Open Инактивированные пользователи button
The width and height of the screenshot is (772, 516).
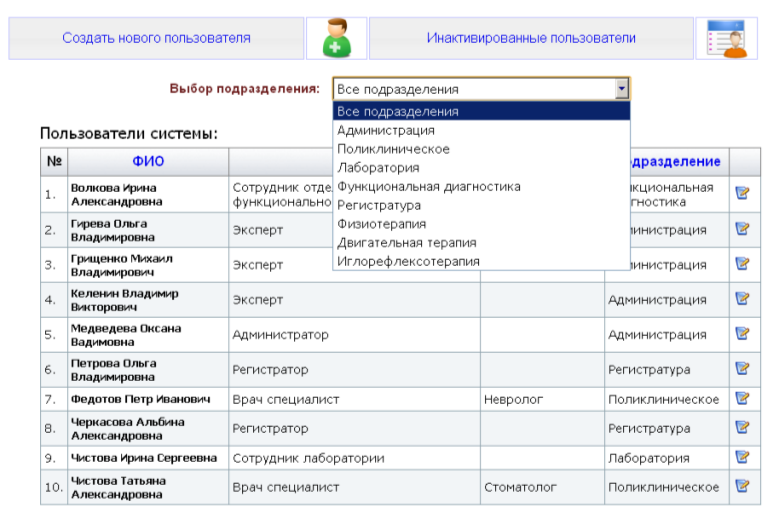coord(531,39)
